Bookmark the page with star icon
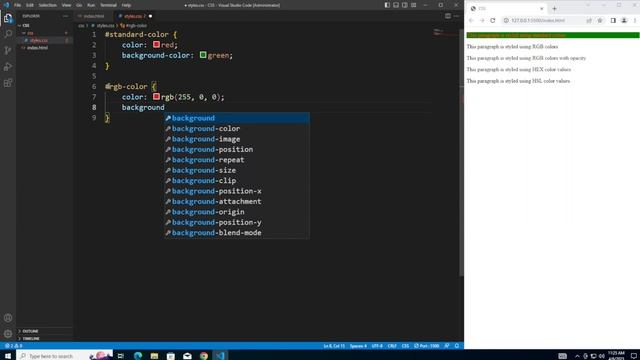The height and width of the screenshot is (360, 640). tap(600, 20)
